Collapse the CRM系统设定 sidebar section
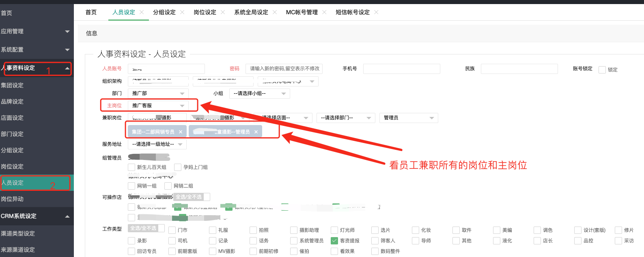This screenshot has height=257, width=644. [x=67, y=216]
